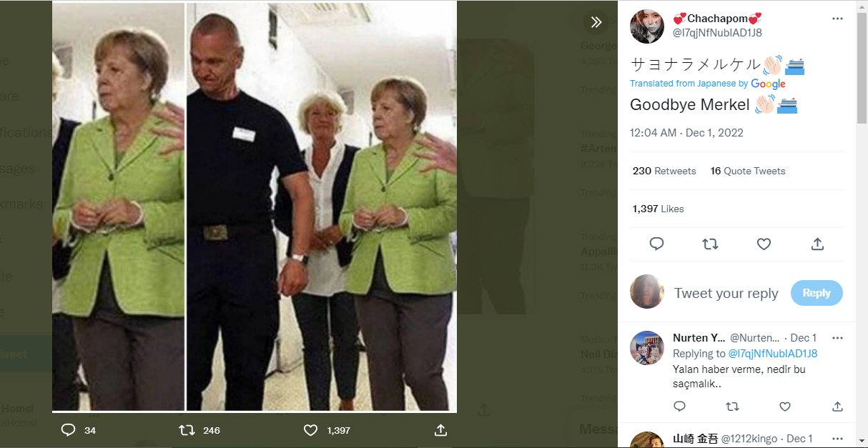The width and height of the screenshot is (868, 448).
Task: Retweet using the sidebar retweet icon
Action: (710, 244)
